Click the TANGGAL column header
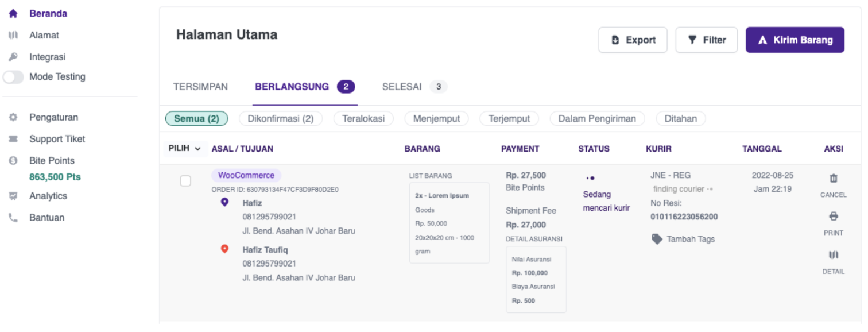The width and height of the screenshot is (868, 332). [762, 149]
